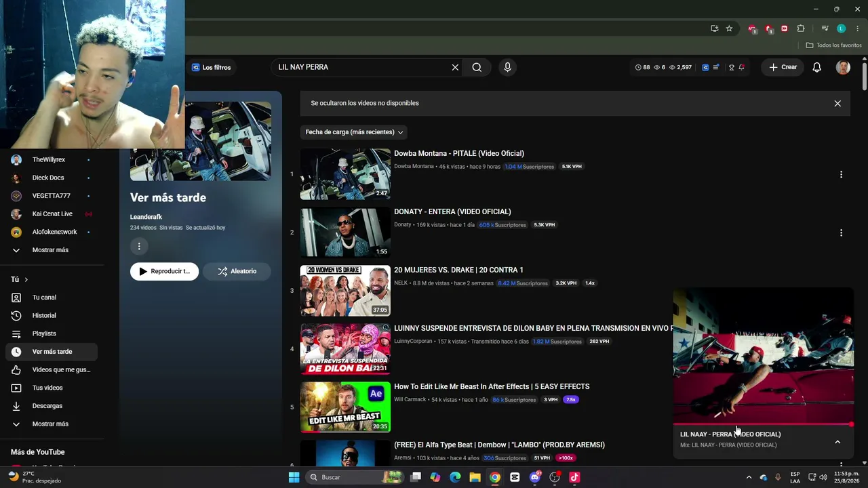Expand the Tú section Mostrar más

(x=50, y=424)
